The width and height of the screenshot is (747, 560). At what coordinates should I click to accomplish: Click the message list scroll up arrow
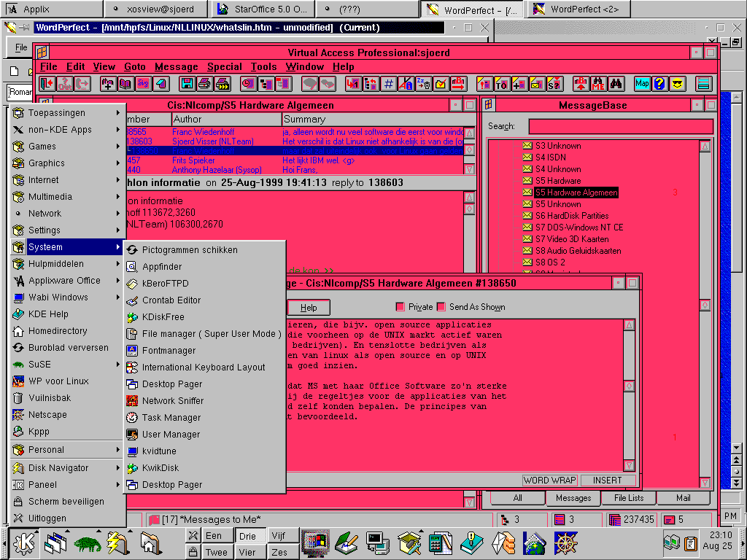coord(469,133)
